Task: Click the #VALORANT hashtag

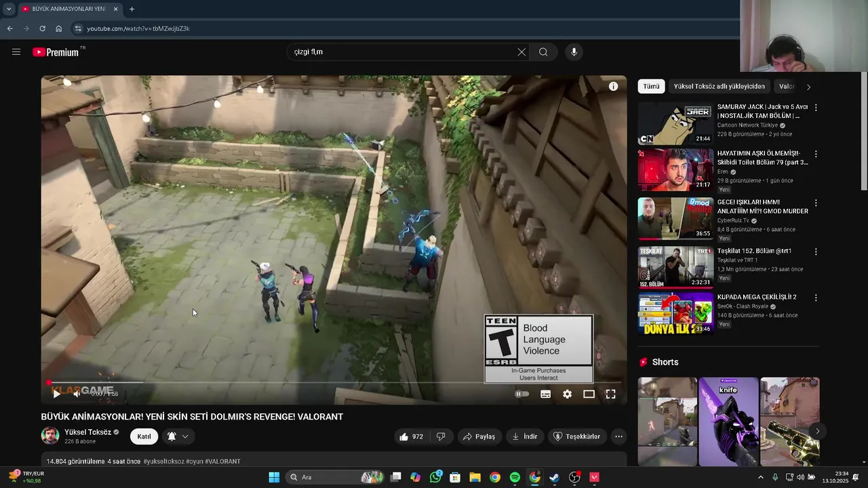Action: (x=222, y=462)
